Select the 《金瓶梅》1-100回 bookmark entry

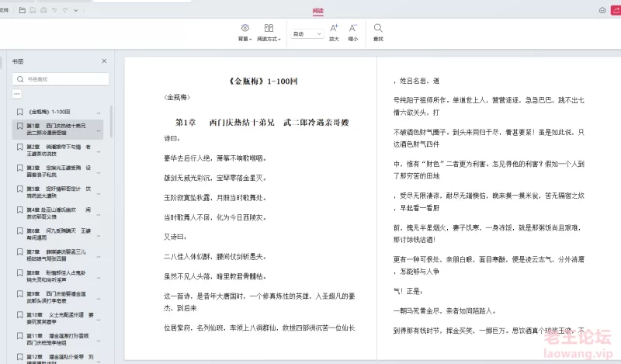[x=57, y=112]
